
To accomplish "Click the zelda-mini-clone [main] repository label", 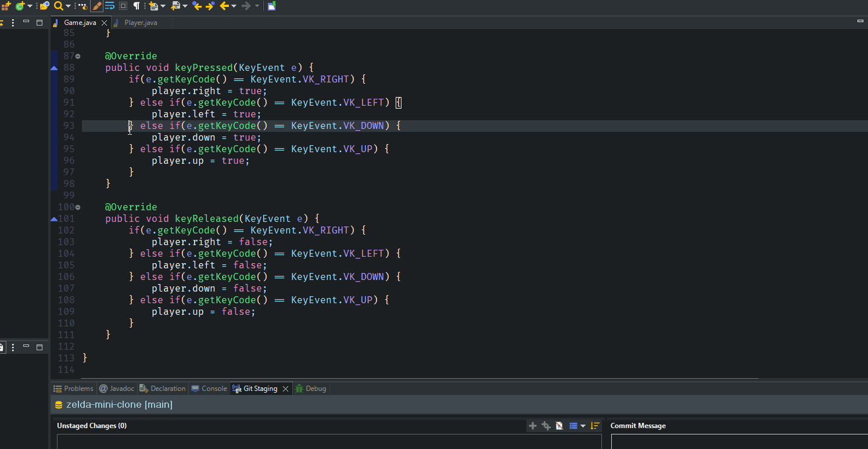I will tap(119, 404).
